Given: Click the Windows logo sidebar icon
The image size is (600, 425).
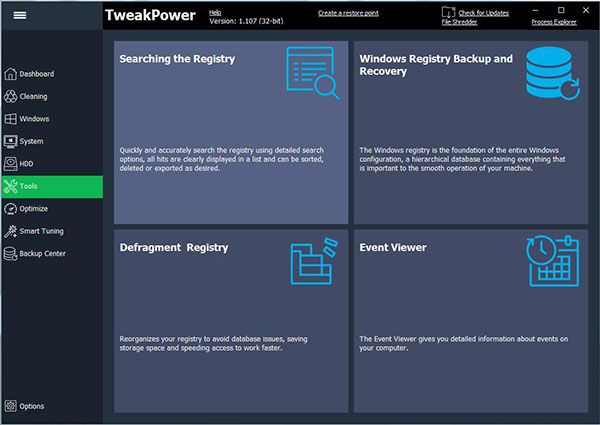Looking at the screenshot, I should click(11, 119).
